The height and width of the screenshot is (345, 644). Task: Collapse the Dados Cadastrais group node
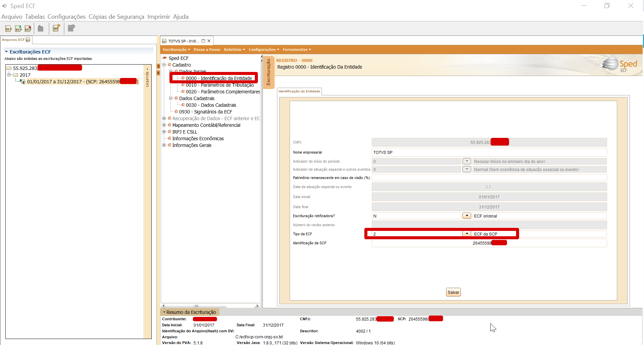[x=171, y=98]
